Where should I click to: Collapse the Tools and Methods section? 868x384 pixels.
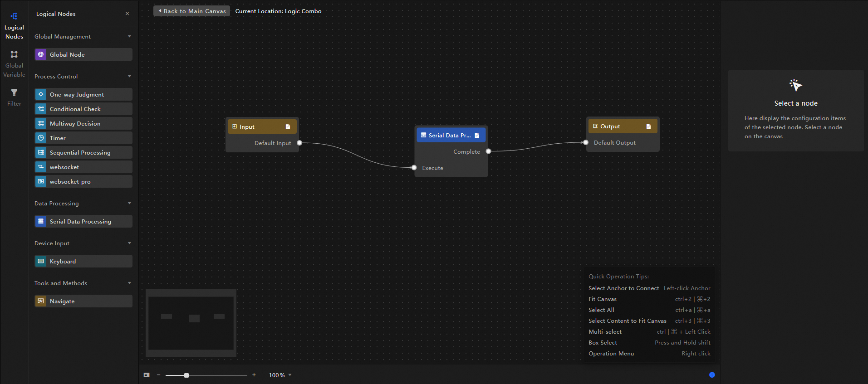(129, 283)
